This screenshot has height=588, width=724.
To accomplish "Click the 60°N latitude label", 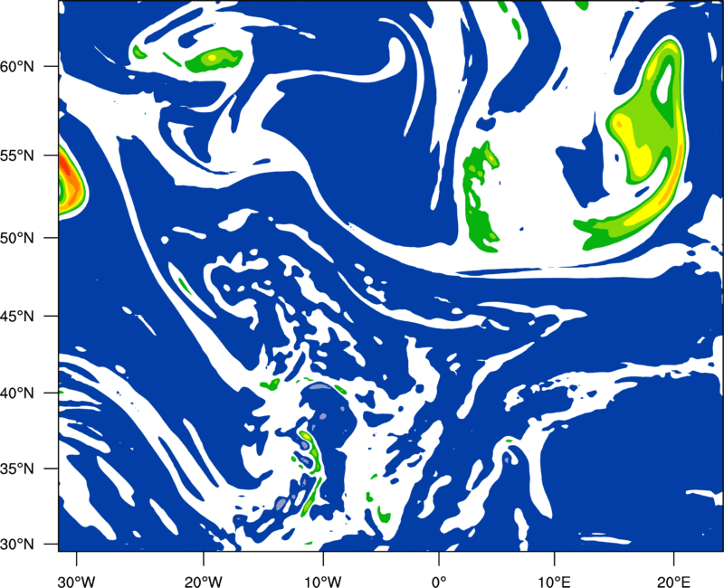I will pos(17,66).
